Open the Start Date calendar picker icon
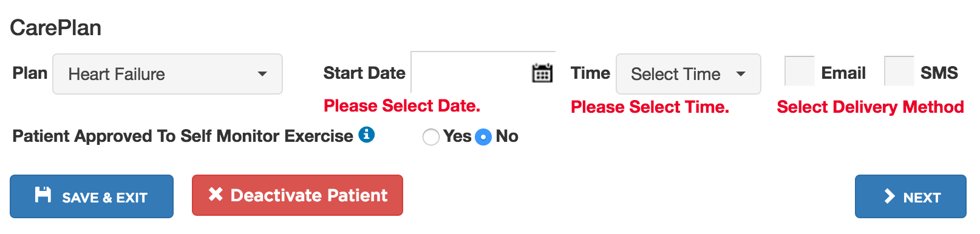Viewport: 980px width, 234px height. [x=542, y=73]
